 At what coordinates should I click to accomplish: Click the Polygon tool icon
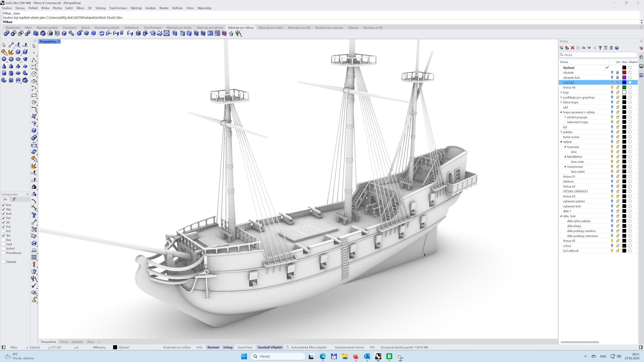pos(34,102)
